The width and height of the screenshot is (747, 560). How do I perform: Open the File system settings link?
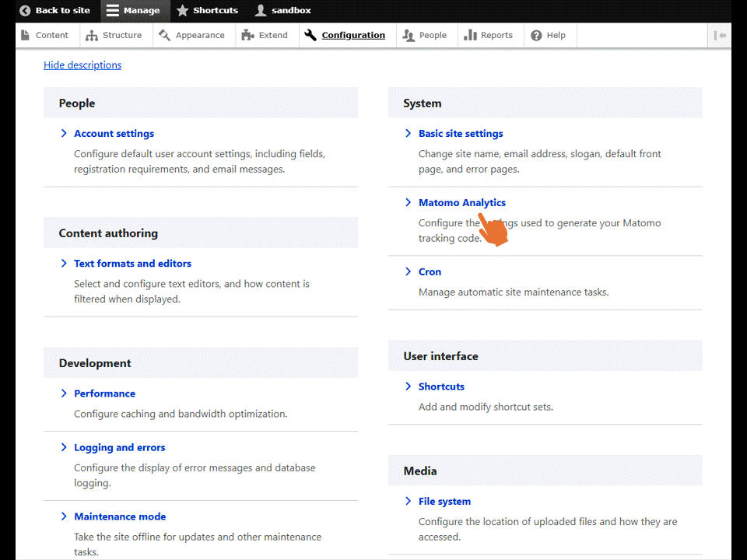point(444,501)
